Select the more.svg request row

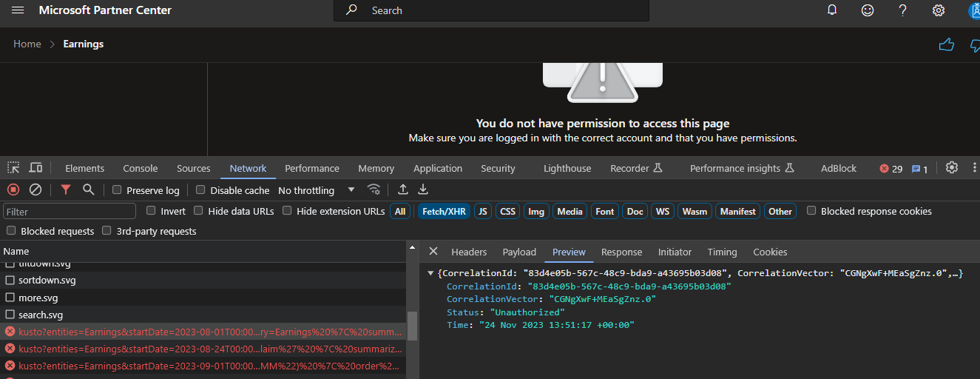click(x=203, y=298)
